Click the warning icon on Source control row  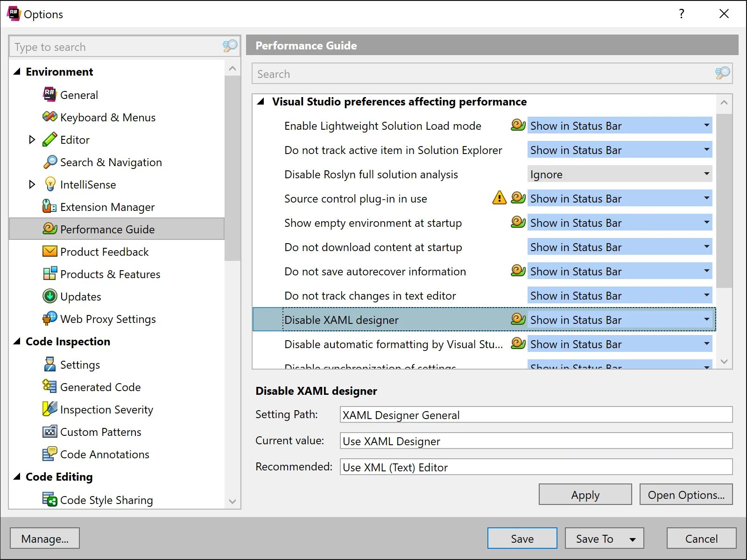[x=500, y=198]
